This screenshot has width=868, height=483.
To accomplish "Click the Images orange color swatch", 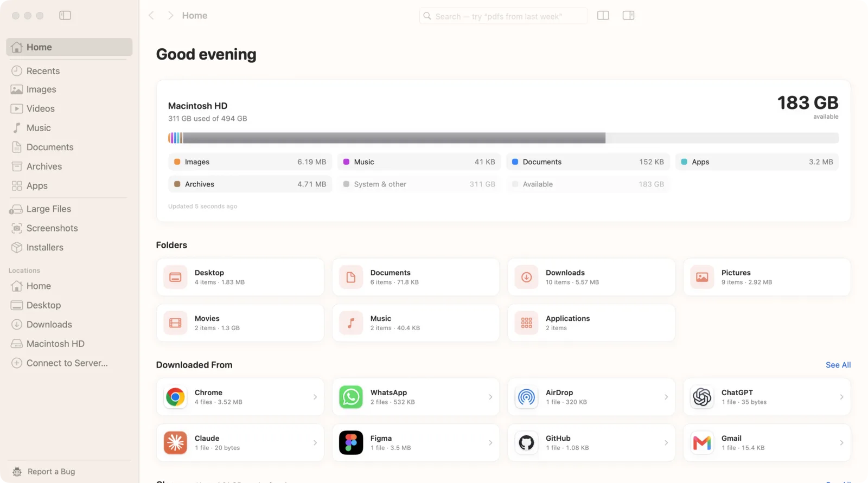I will [177, 162].
